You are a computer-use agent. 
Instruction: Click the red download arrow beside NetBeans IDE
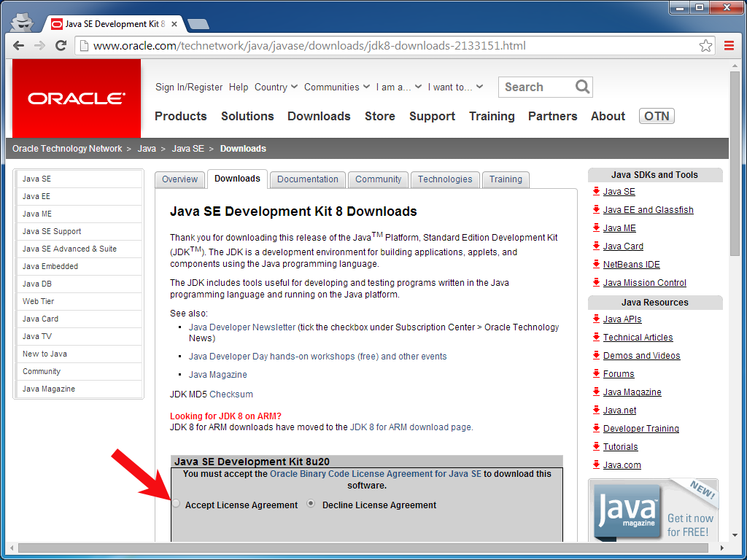[596, 264]
